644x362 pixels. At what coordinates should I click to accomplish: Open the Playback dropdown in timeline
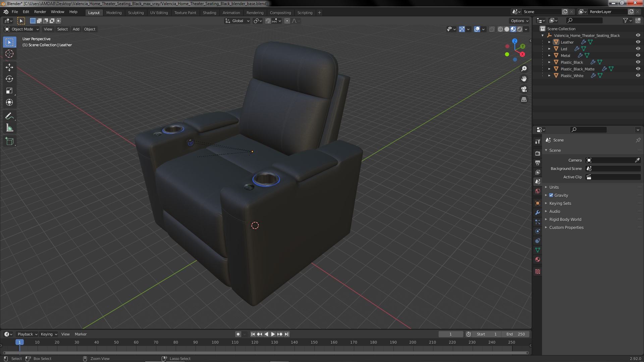(27, 334)
